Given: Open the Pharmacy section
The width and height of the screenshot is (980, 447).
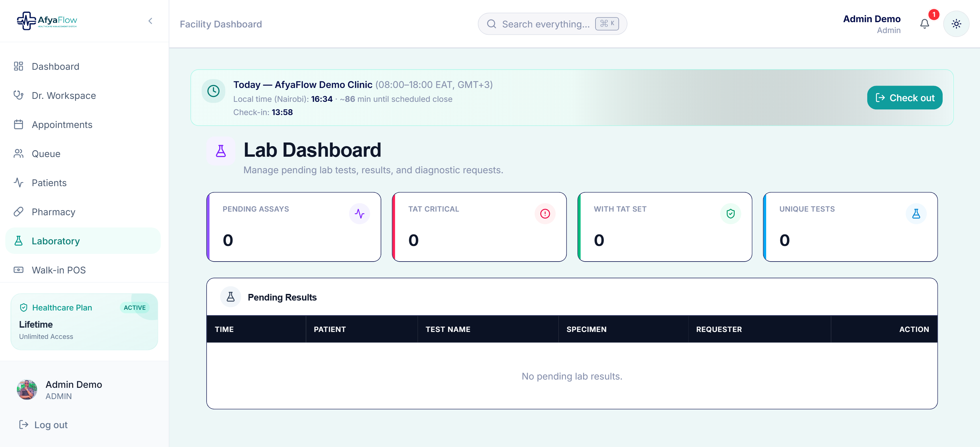Looking at the screenshot, I should tap(83, 212).
